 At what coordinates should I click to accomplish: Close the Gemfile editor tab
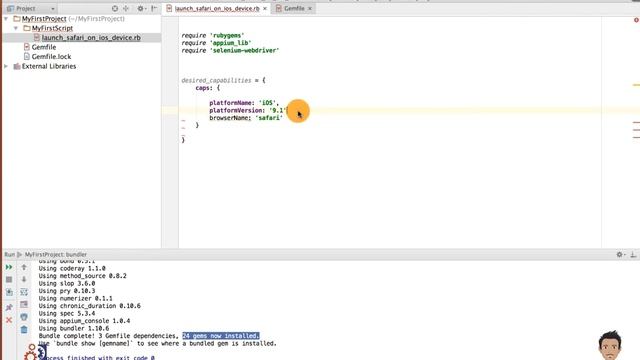(x=310, y=8)
